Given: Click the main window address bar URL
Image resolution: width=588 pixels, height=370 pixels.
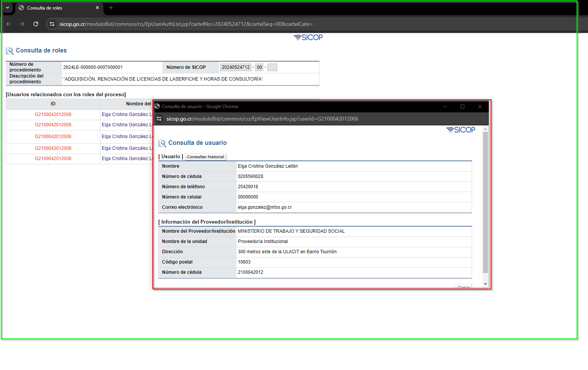Looking at the screenshot, I should pos(186,24).
